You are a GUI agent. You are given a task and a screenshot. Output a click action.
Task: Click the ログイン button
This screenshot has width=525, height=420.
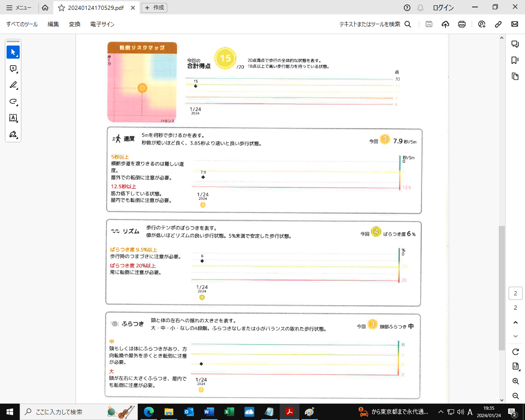click(x=443, y=8)
